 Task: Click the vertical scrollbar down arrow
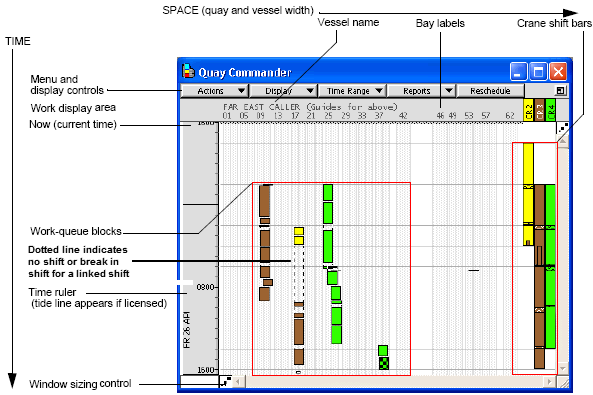[x=563, y=369]
